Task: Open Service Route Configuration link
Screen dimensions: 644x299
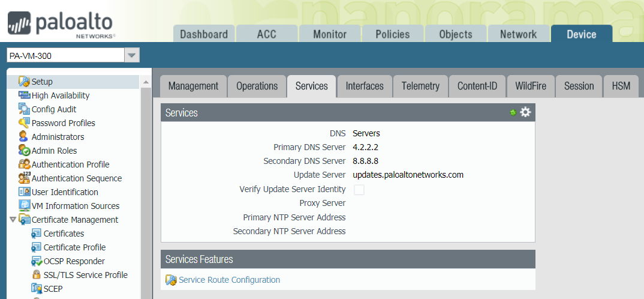Action: (x=229, y=280)
